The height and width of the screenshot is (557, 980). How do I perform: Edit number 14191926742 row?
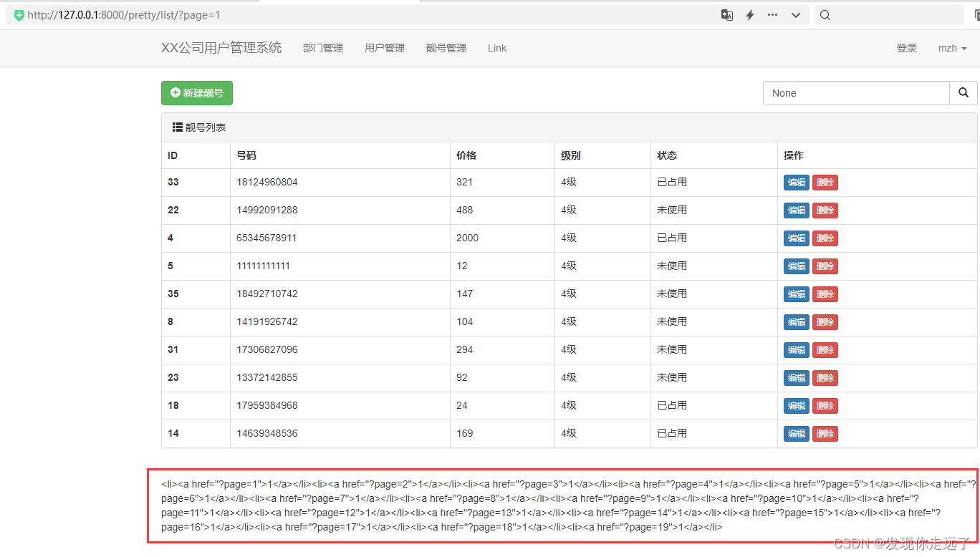[797, 322]
